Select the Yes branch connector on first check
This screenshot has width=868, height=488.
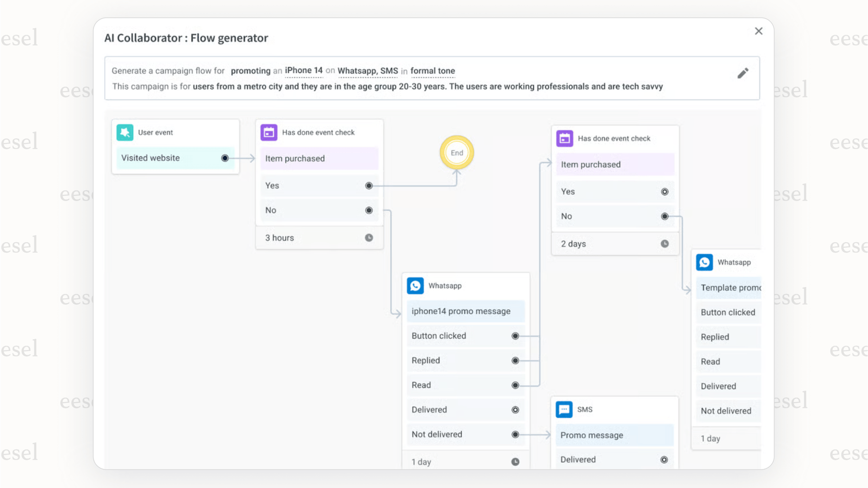(x=368, y=185)
